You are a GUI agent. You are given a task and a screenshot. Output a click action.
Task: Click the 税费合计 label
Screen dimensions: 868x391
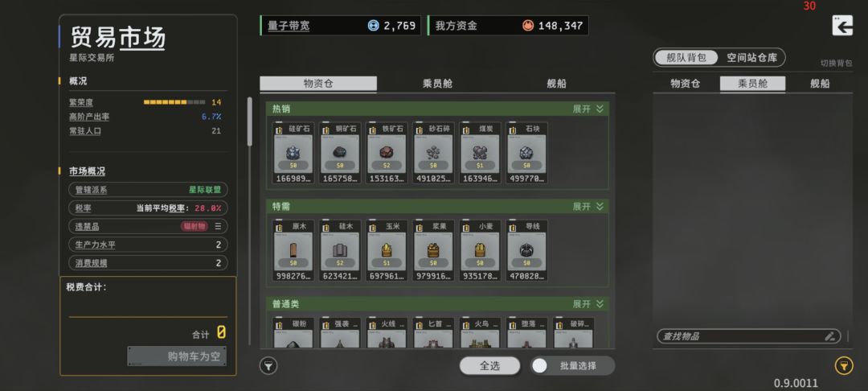[x=86, y=287]
